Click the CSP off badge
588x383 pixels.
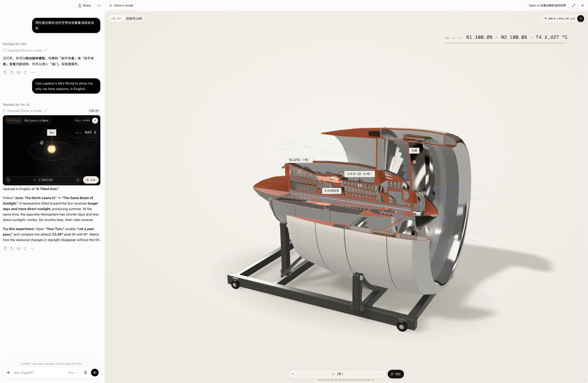point(94,111)
